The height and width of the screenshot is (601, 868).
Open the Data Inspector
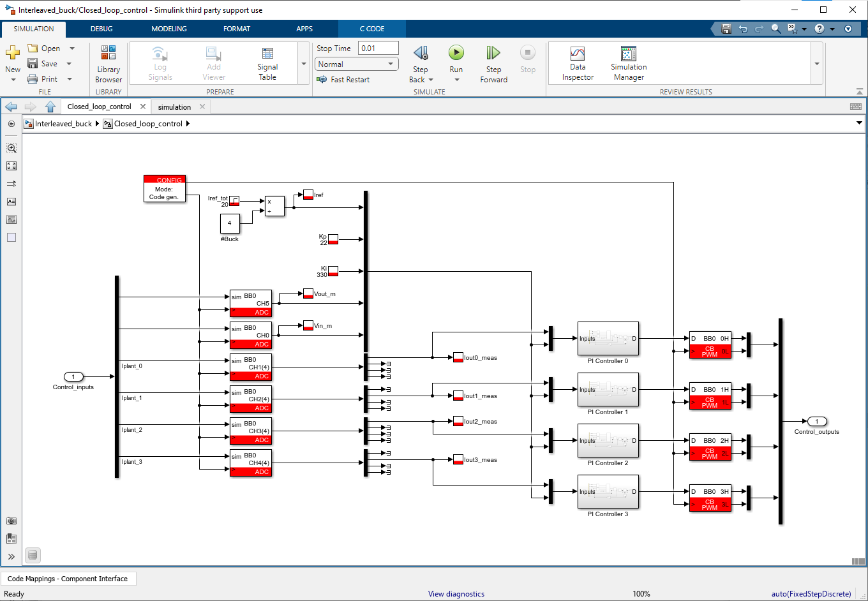(578, 64)
